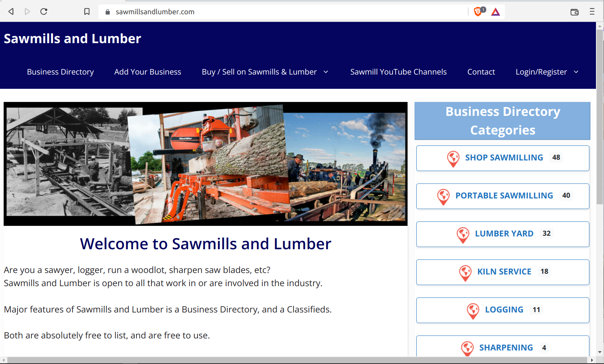Click the map pin icon beside Kiln Service
The width and height of the screenshot is (604, 364).
pos(465,273)
